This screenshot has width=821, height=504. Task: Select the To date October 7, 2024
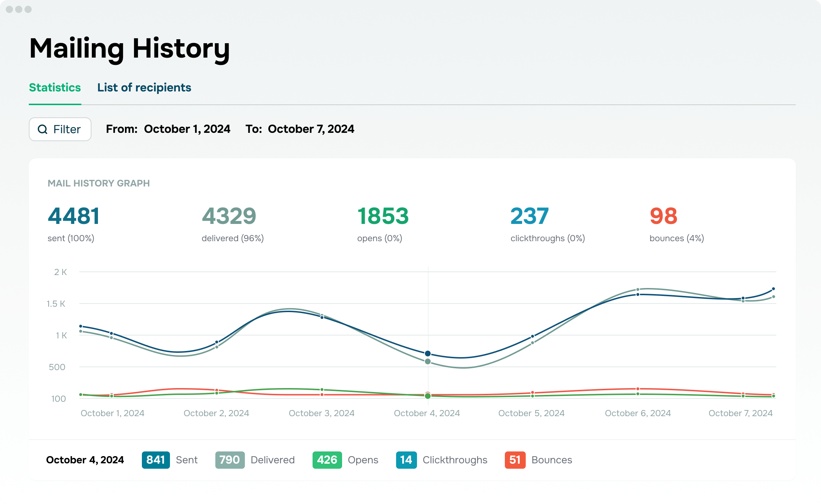point(311,129)
